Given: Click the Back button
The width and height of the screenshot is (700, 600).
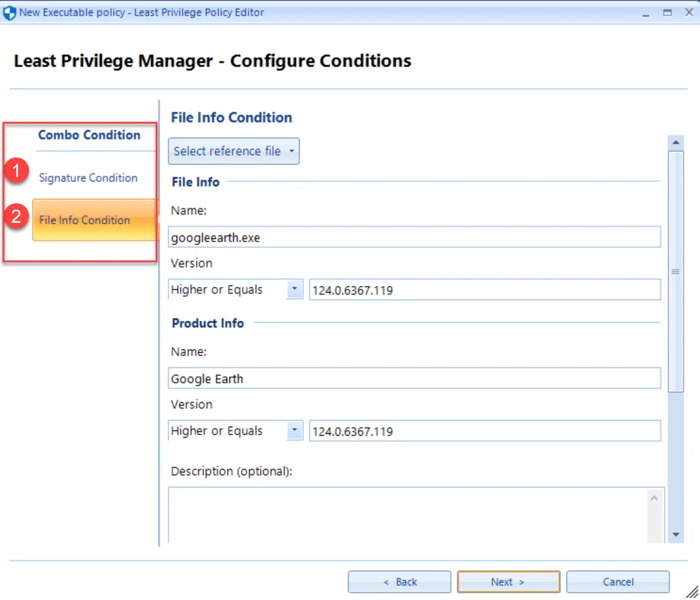Looking at the screenshot, I should click(399, 581).
